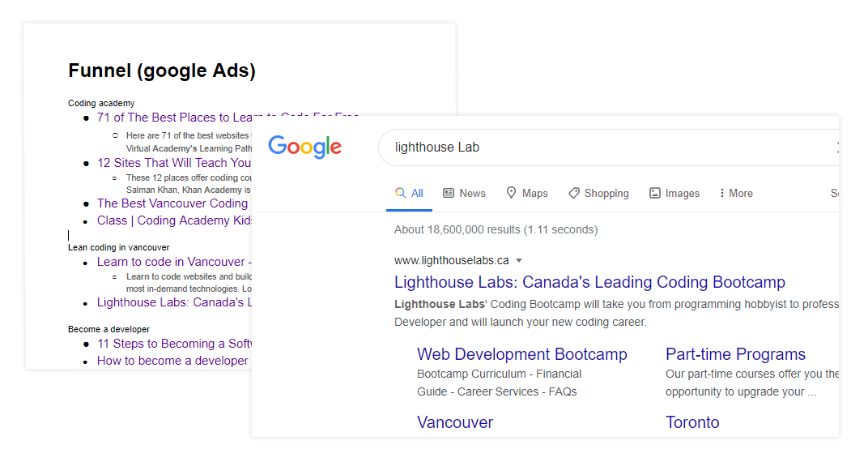Image resolution: width=868 pixels, height=462 pixels.
Task: Expand the lighthouselabs.ca URL dropdown arrow
Action: [x=519, y=261]
